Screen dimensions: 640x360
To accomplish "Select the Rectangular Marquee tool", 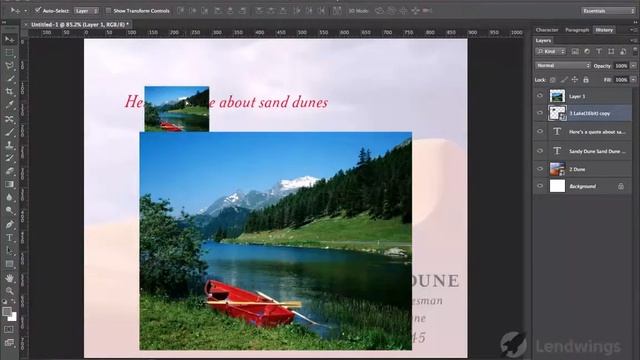I will pos(9,53).
